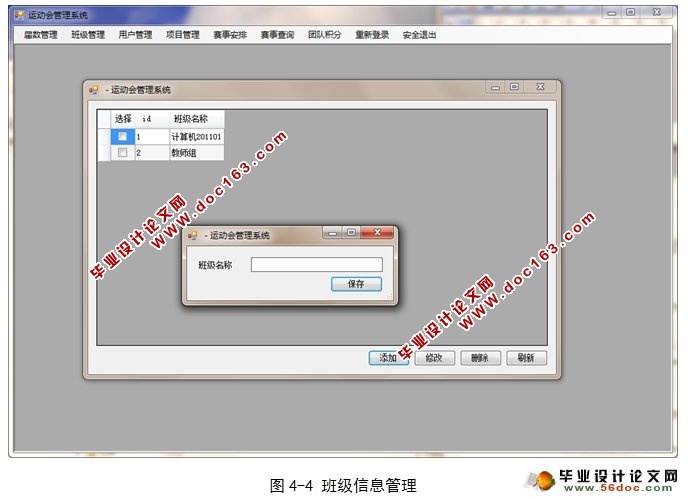Minimize the main 运动会管理系统 window
The width and height of the screenshot is (688, 498).
pyautogui.click(x=612, y=12)
